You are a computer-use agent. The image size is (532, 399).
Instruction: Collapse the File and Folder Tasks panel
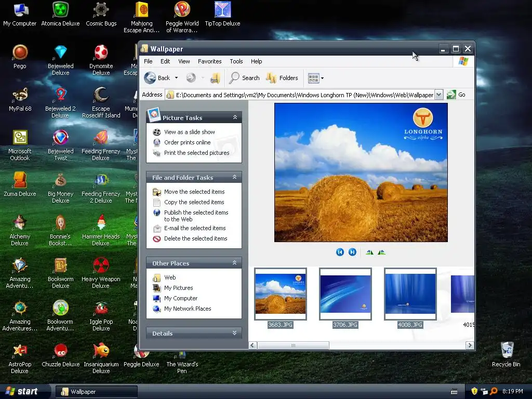click(x=234, y=177)
